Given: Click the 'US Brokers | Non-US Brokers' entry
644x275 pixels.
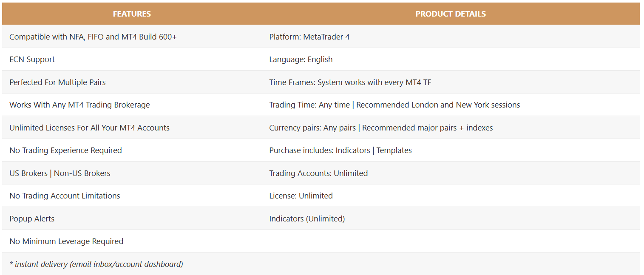Looking at the screenshot, I should pos(60,173).
